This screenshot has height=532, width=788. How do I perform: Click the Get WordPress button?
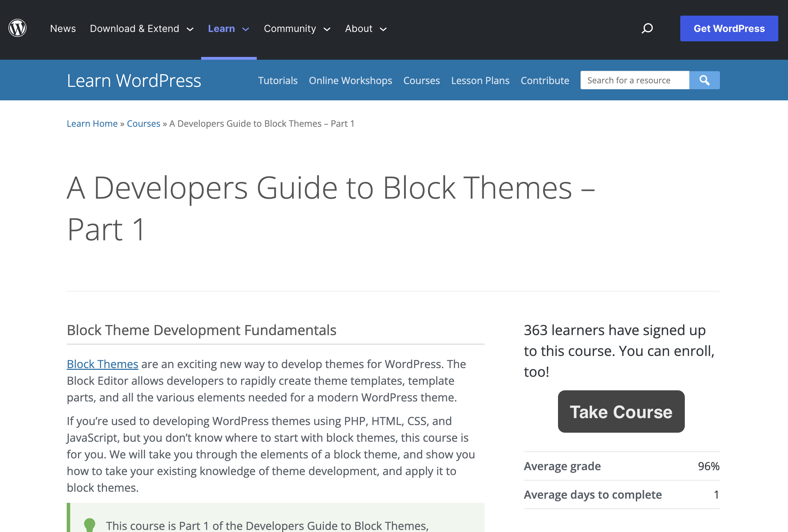(x=729, y=28)
